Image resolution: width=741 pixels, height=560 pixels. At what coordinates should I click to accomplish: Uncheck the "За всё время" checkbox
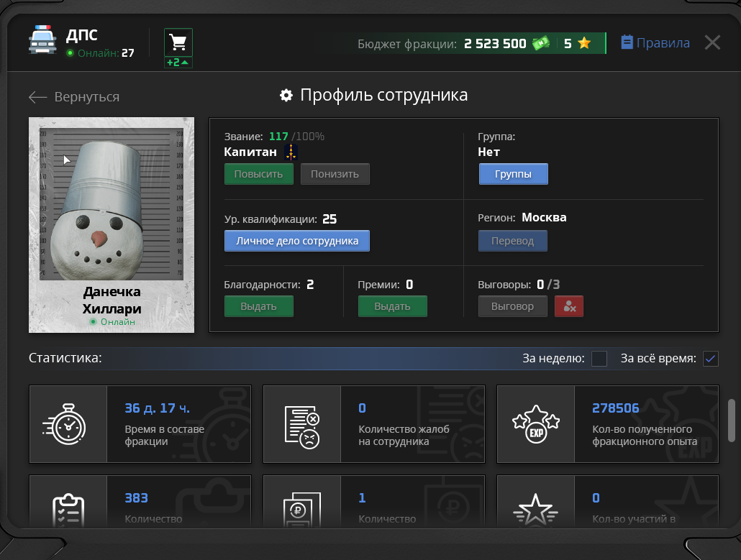711,359
